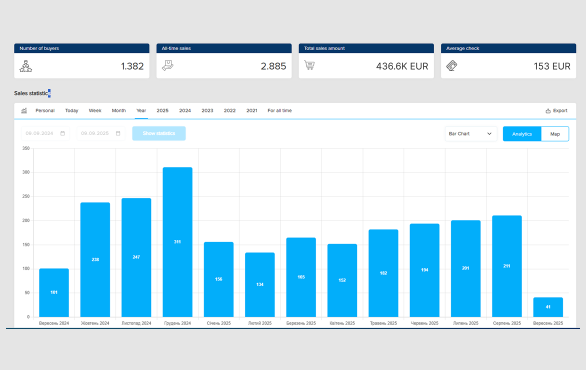Click the Average check card header
The width and height of the screenshot is (586, 370).
pos(508,48)
